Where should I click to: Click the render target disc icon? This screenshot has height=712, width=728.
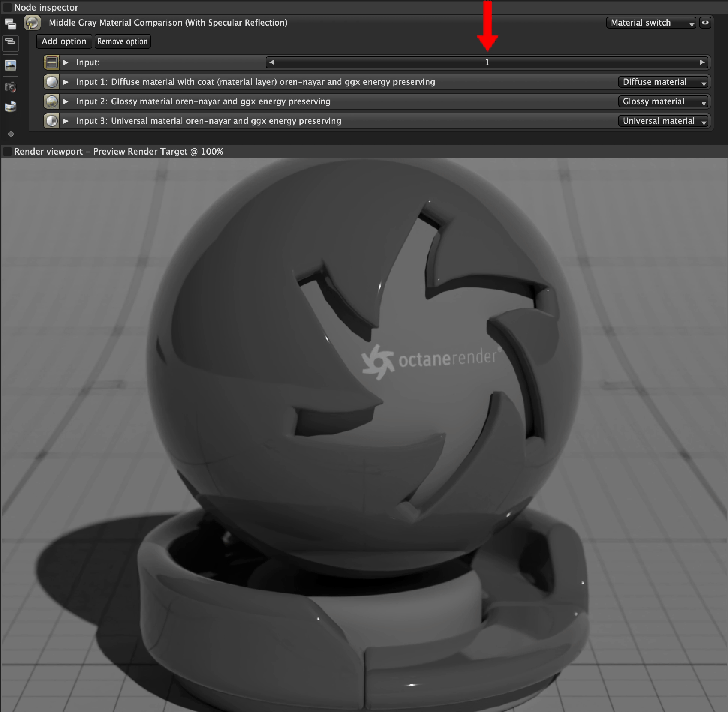coord(11,107)
